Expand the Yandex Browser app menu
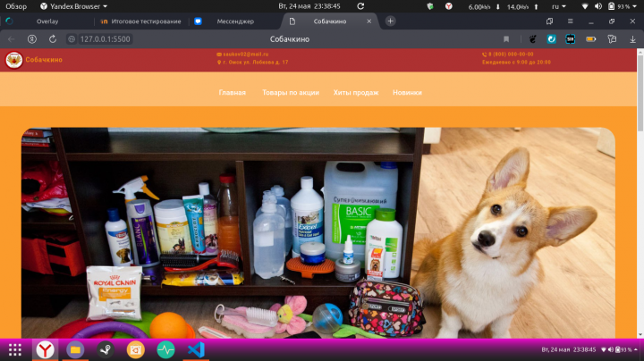Viewport: 644px width, 361px height. coord(73,6)
